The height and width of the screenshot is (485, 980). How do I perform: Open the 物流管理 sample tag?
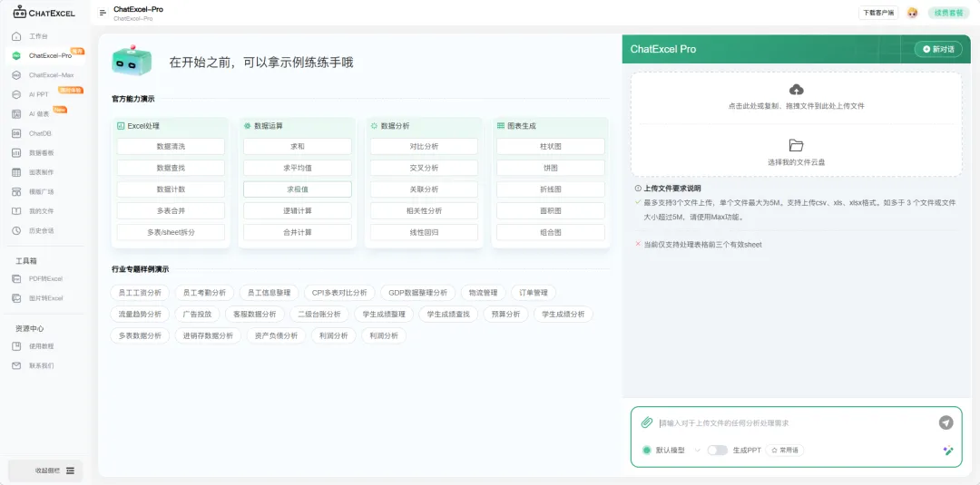pyautogui.click(x=483, y=293)
